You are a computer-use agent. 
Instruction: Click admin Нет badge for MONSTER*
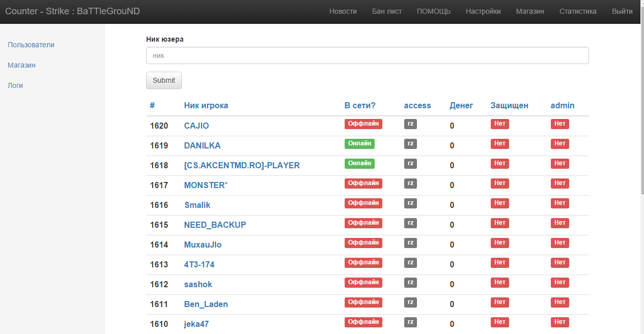(x=560, y=183)
